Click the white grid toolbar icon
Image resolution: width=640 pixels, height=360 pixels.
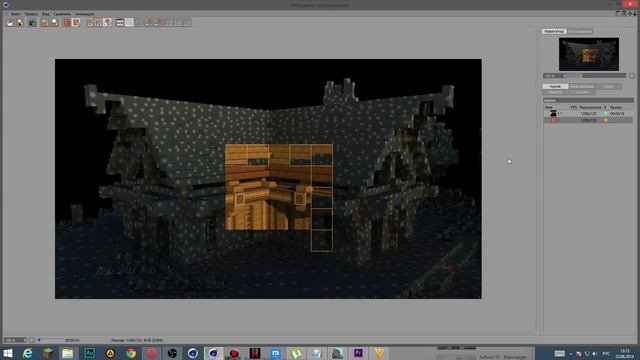tap(129, 22)
